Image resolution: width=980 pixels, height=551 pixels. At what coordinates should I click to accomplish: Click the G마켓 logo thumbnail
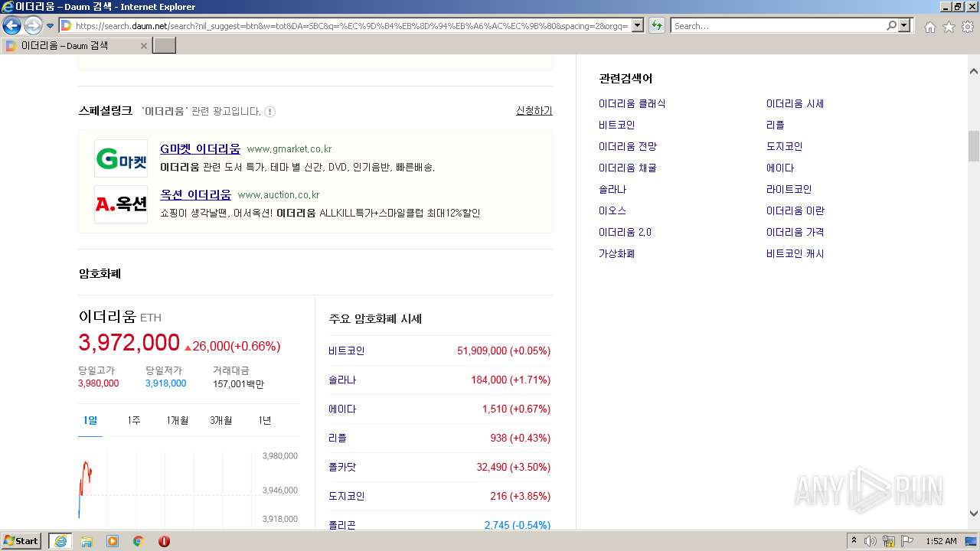click(x=121, y=158)
